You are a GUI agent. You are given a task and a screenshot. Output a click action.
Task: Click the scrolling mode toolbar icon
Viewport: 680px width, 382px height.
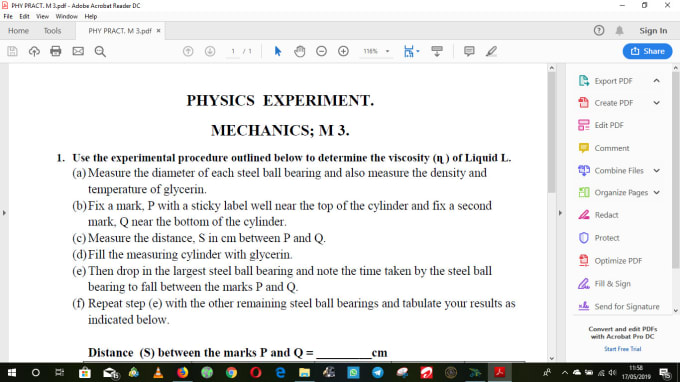[x=437, y=51]
